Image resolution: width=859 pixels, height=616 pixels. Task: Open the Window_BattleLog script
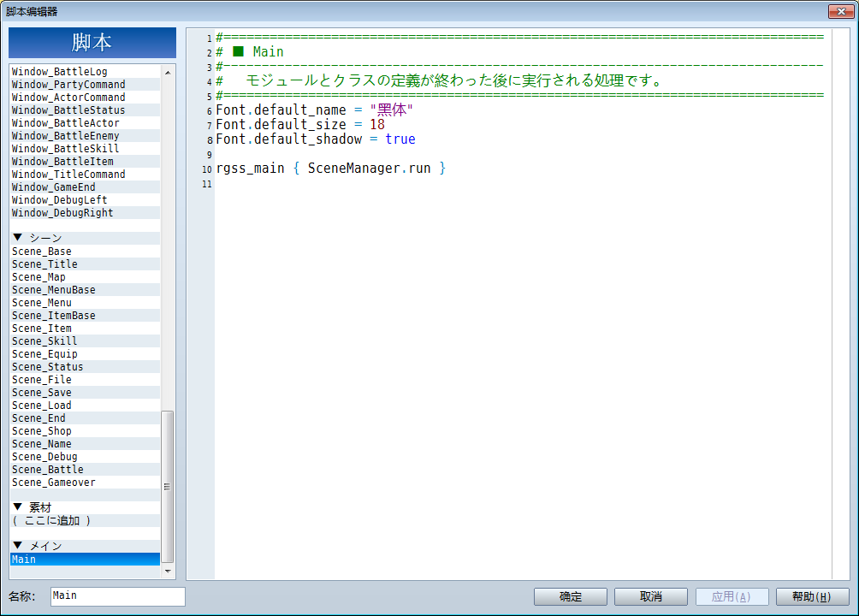(x=85, y=71)
